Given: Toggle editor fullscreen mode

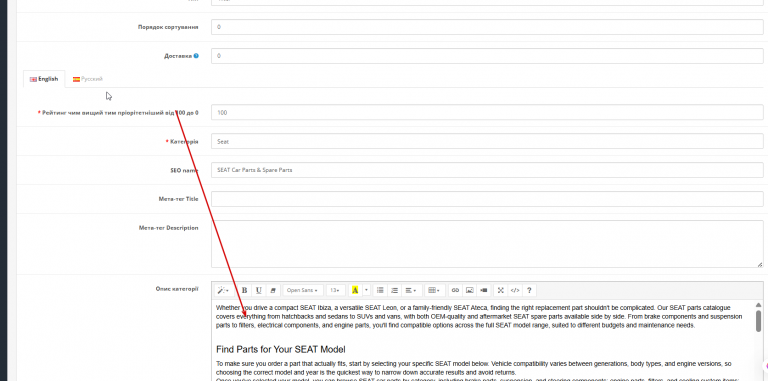Looking at the screenshot, I should (x=501, y=290).
